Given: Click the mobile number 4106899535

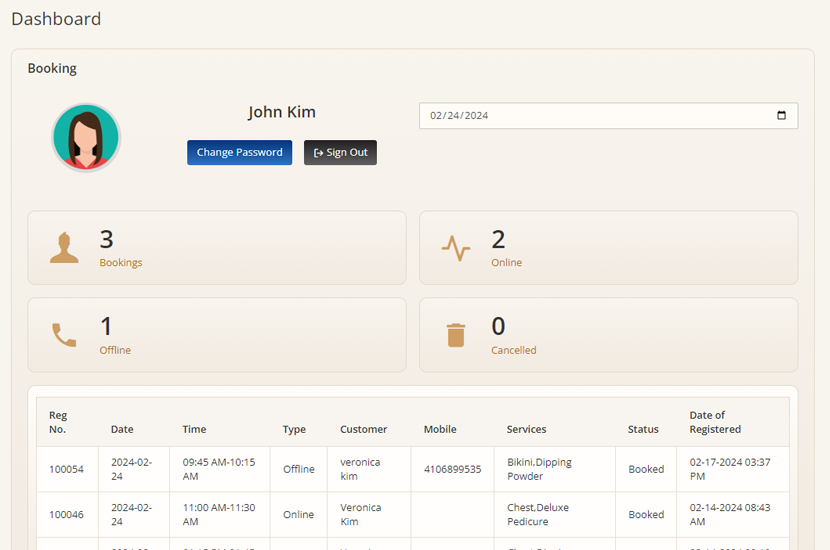Looking at the screenshot, I should (x=452, y=469).
